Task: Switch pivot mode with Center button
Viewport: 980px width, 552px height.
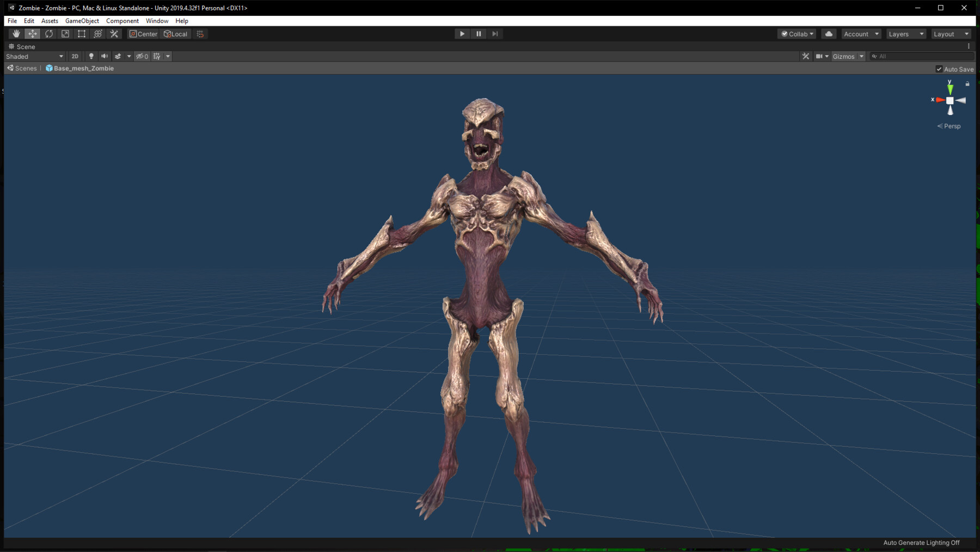Action: pos(143,33)
